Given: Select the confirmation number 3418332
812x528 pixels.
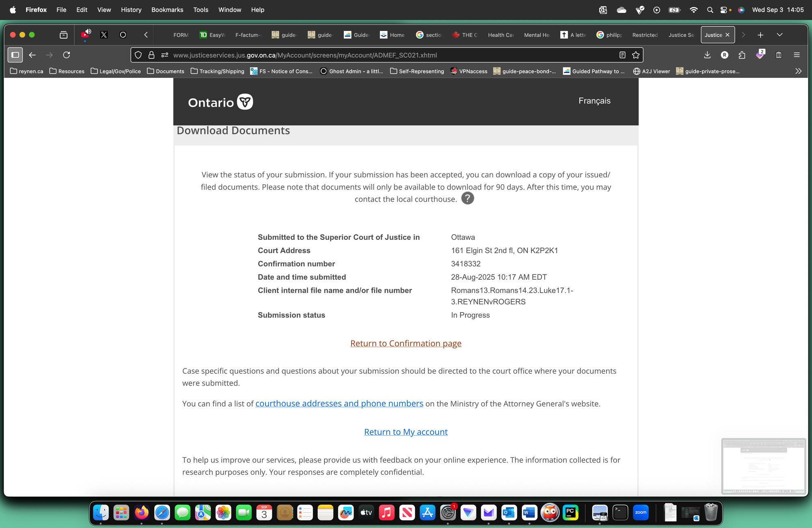Looking at the screenshot, I should 466,264.
